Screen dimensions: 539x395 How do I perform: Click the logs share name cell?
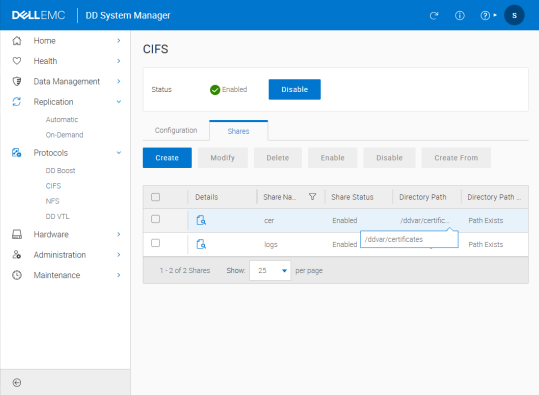(271, 244)
